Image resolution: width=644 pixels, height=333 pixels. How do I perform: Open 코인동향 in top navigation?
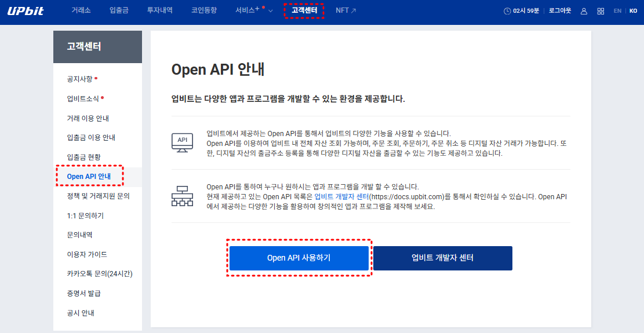tap(204, 10)
